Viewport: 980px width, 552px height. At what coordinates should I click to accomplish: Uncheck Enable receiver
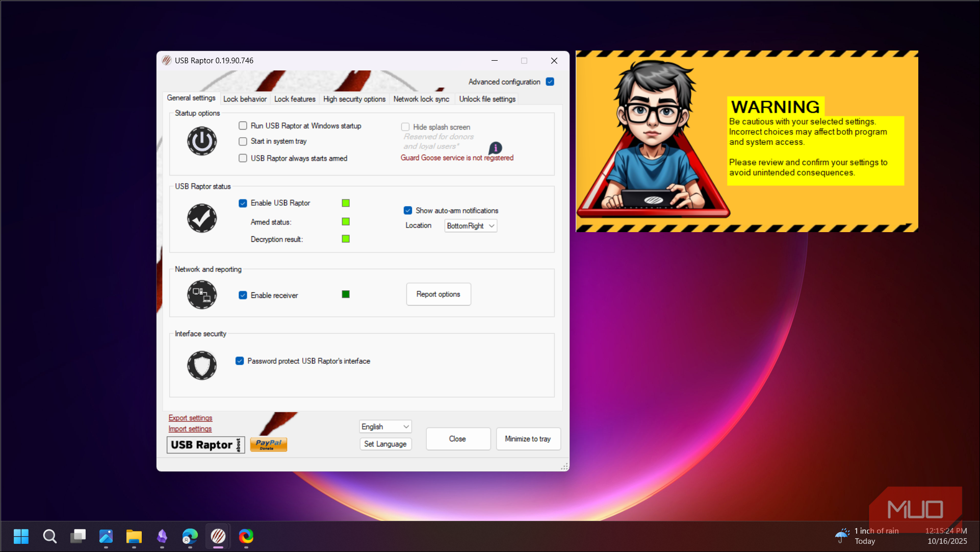243,295
